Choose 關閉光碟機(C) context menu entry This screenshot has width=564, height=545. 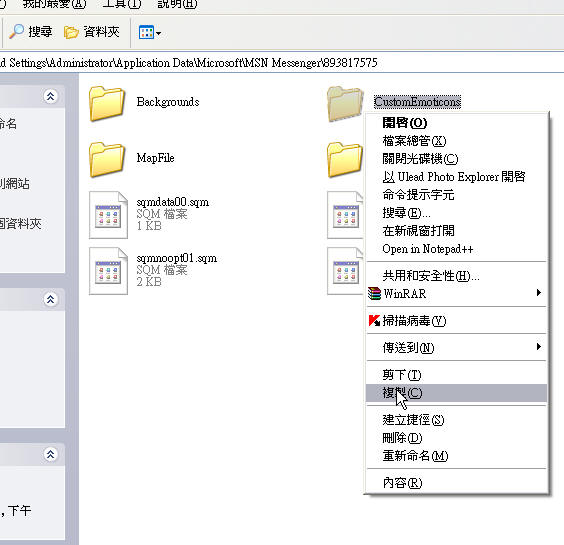(x=456, y=159)
